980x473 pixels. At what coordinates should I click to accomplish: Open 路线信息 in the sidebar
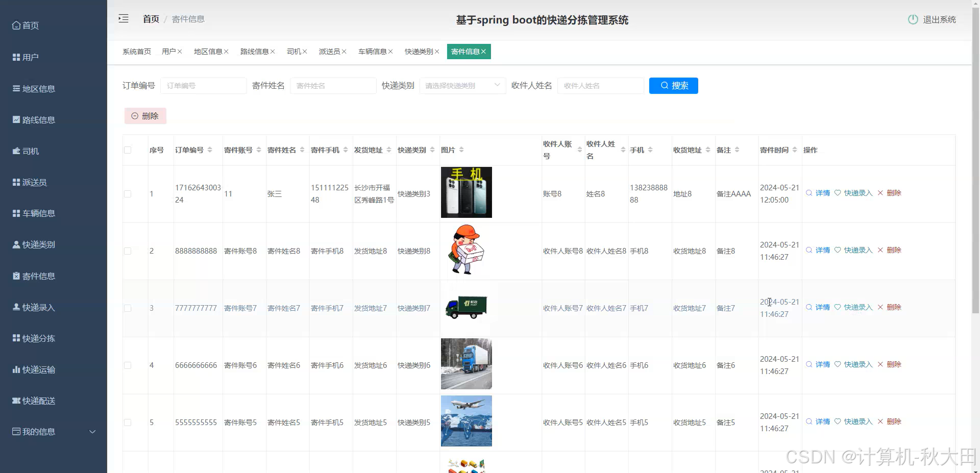[x=34, y=120]
